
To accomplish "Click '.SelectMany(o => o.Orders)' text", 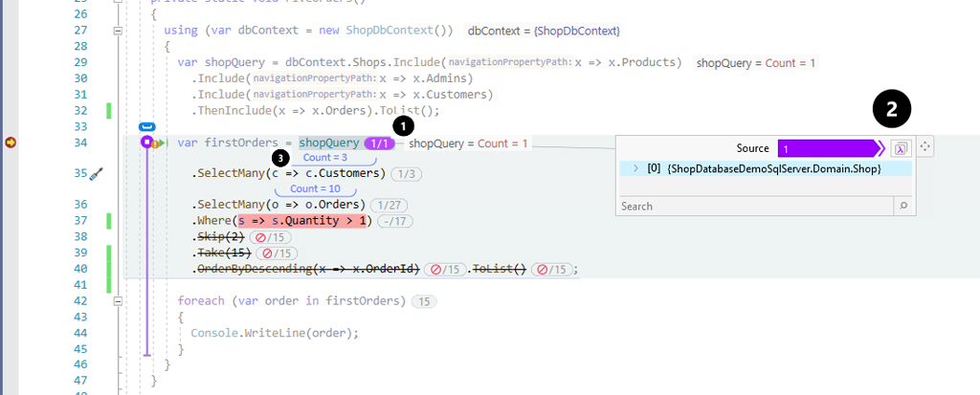I will [278, 205].
